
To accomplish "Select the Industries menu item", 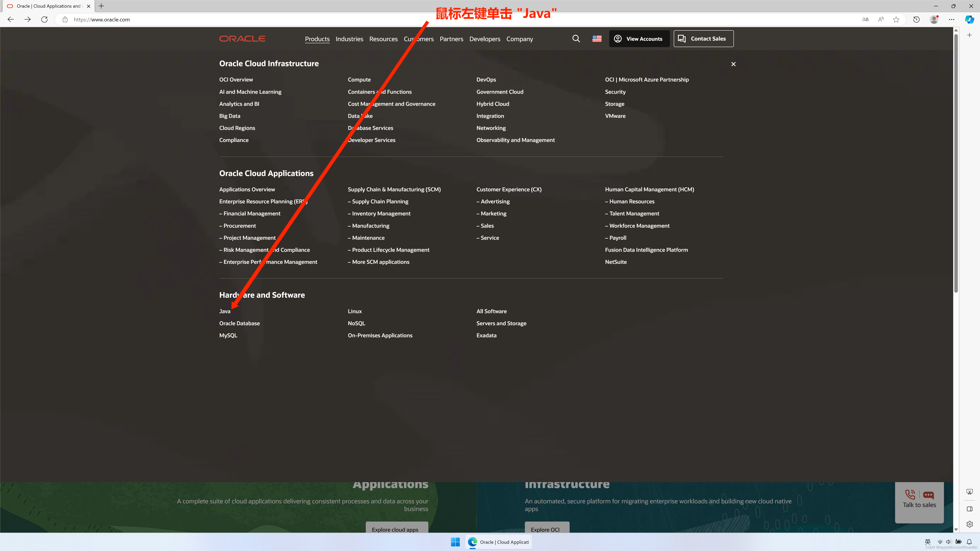I will tap(349, 38).
